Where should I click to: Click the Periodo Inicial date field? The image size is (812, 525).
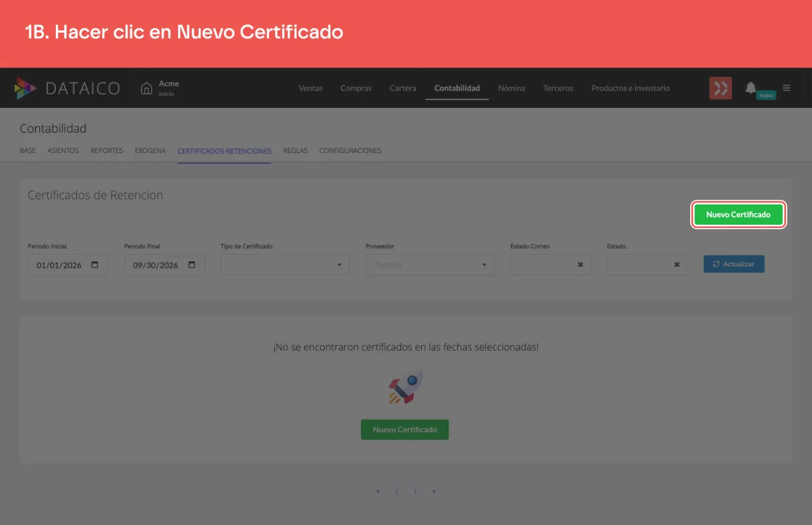tap(68, 265)
